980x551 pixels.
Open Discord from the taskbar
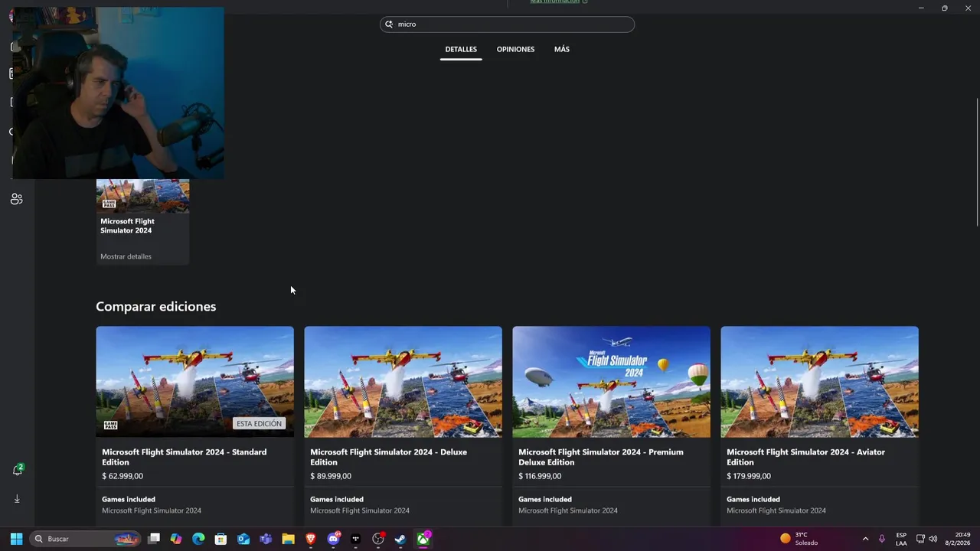[x=333, y=539]
